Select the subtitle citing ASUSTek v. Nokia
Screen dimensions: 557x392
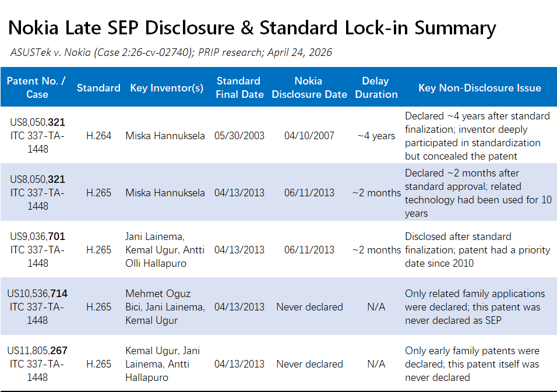(x=171, y=52)
